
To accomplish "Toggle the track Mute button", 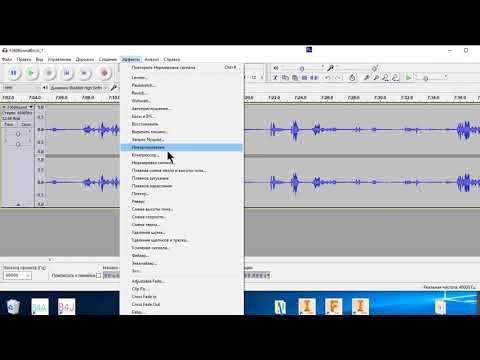I will tap(9, 124).
